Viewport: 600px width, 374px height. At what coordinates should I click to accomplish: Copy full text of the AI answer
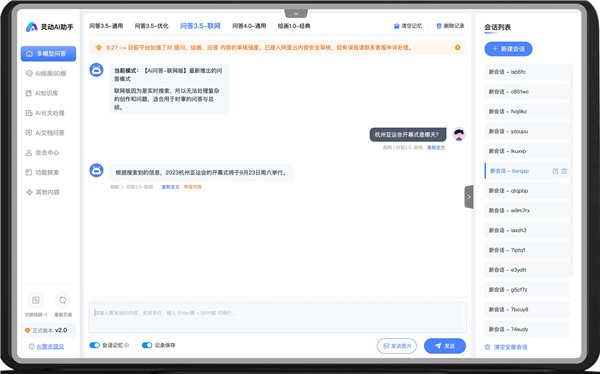(170, 187)
